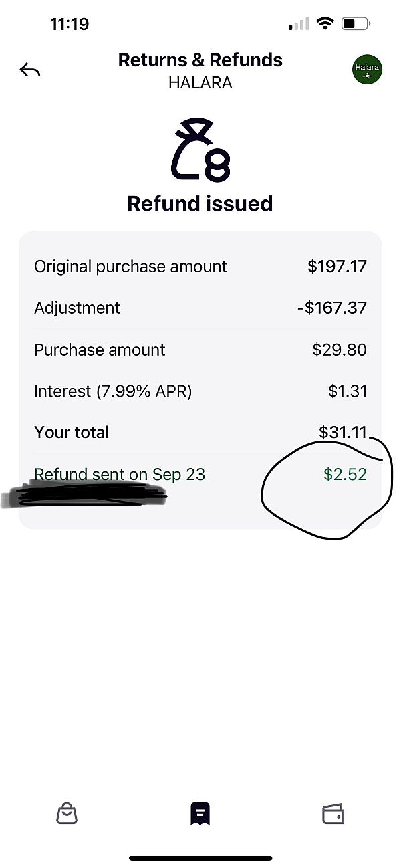Tap the 11:19 clock time
This screenshot has height=868, width=401.
coord(70,25)
